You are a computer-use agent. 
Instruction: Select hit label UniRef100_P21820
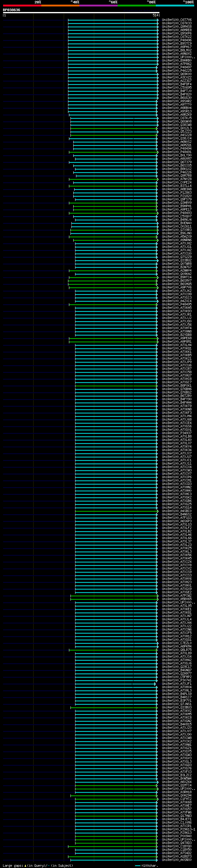pos(177,196)
